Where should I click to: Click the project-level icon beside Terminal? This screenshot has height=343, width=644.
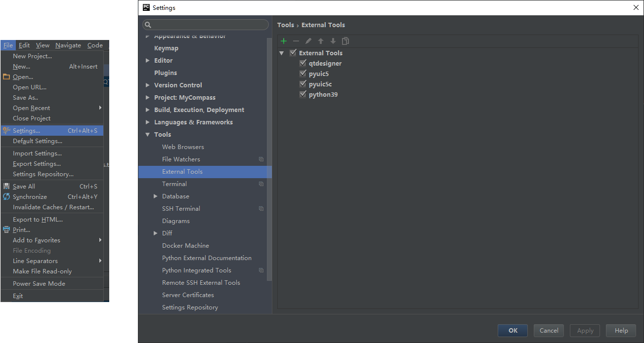point(261,184)
